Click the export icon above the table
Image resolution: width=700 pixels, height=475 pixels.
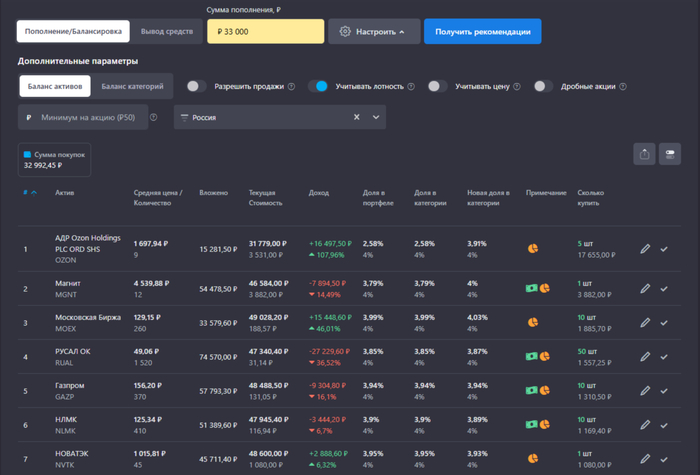pos(644,154)
